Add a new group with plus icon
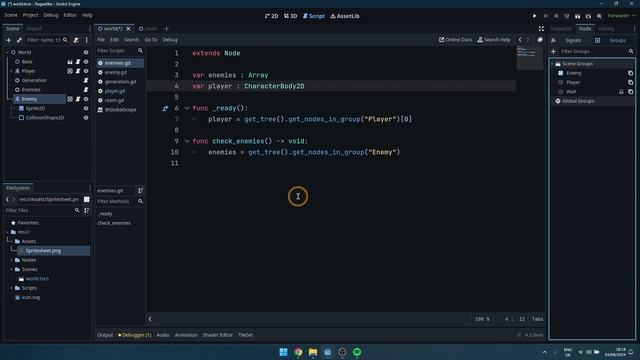 (553, 51)
